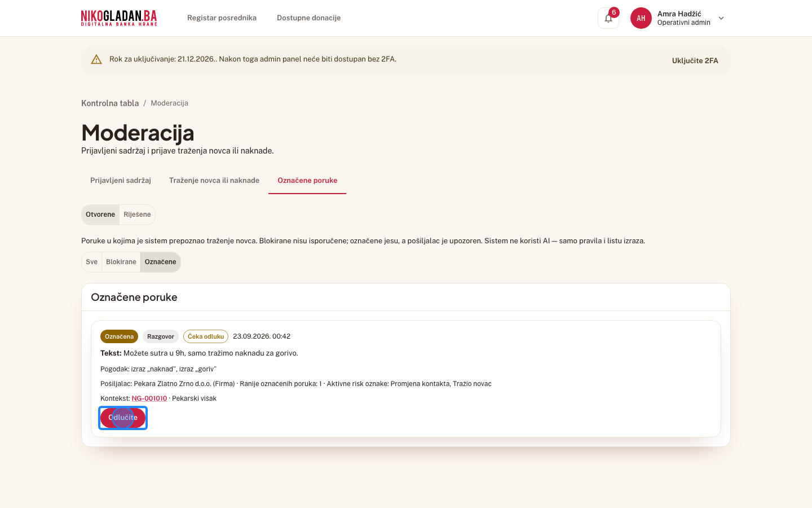The height and width of the screenshot is (508, 812).
Task: Click the NIKOGLADAN.BA logo
Action: click(x=119, y=18)
